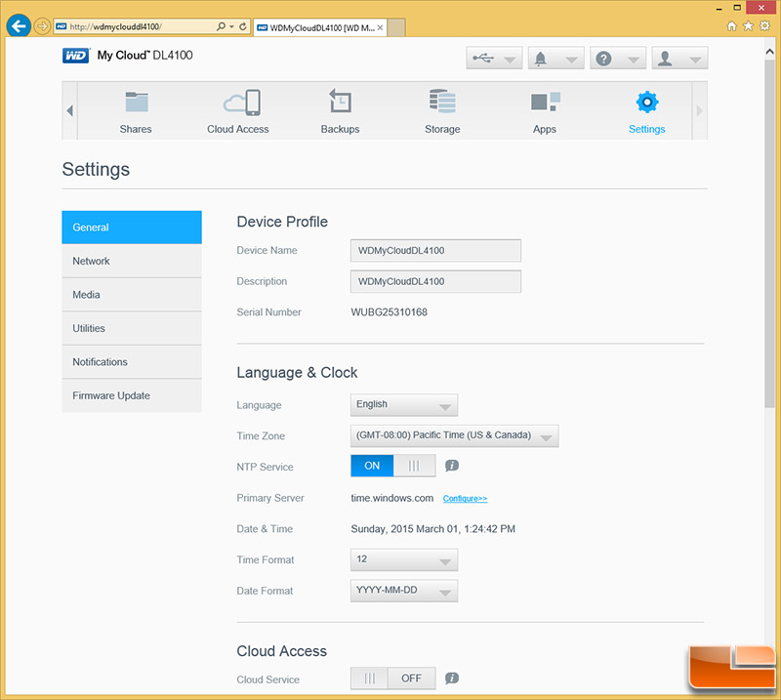This screenshot has width=781, height=700.
Task: Open browser favorites star icon
Action: tap(748, 26)
